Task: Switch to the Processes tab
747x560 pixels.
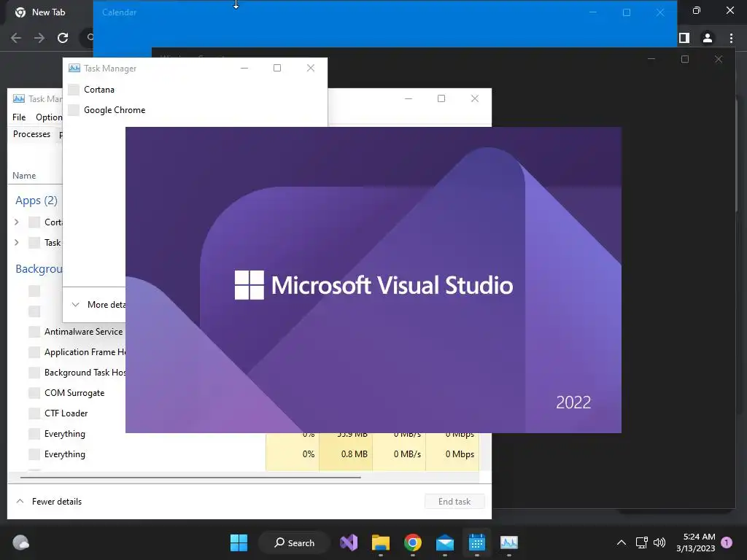Action: (31, 134)
